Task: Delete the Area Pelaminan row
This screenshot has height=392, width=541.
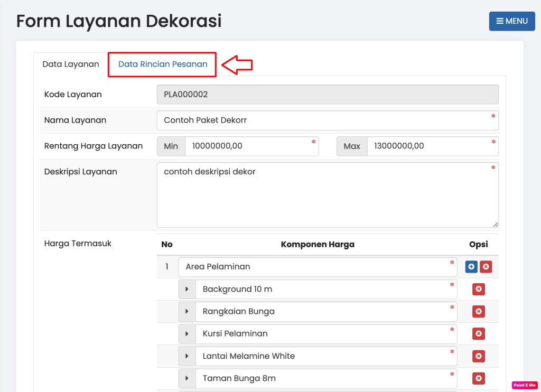Action: tap(486, 267)
